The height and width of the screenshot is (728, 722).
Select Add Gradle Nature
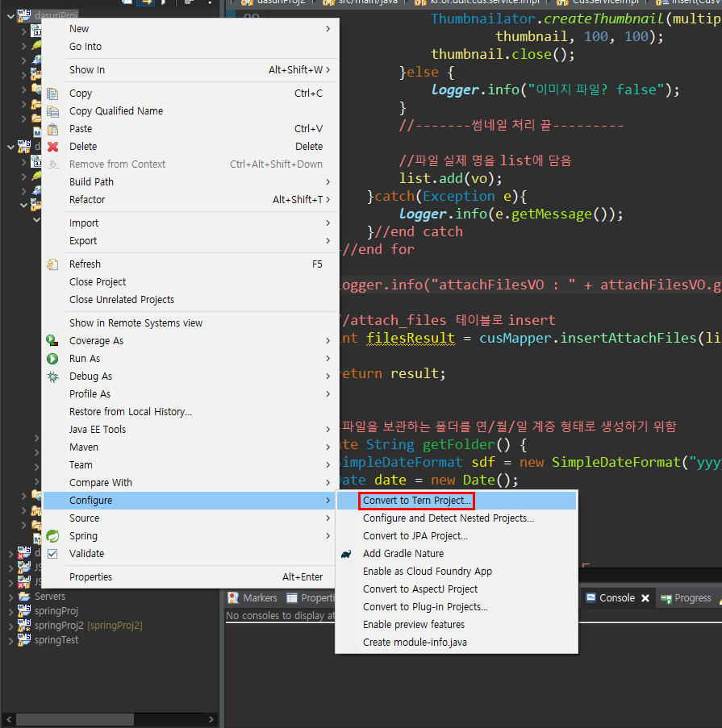(457, 553)
